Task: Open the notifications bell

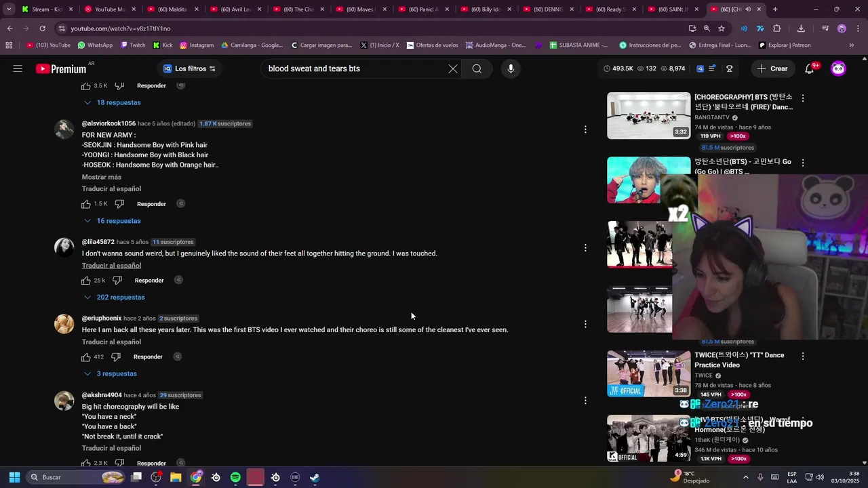Action: tap(810, 68)
